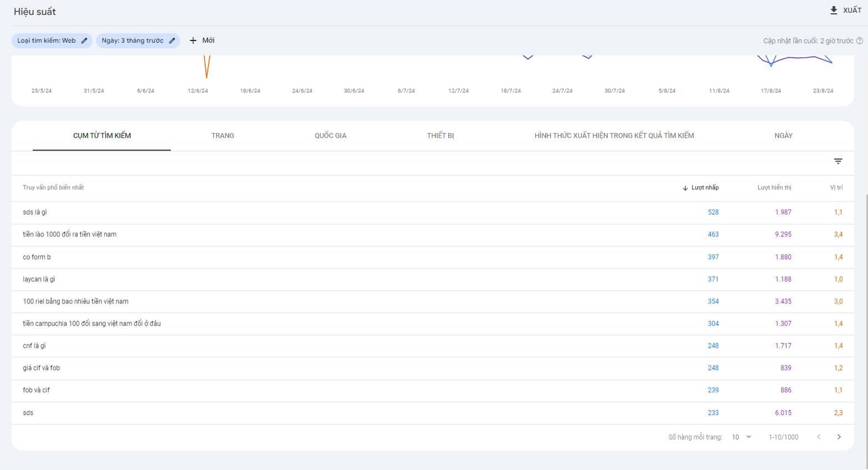Go to previous page of results
This screenshot has width=868, height=470.
pyautogui.click(x=819, y=437)
